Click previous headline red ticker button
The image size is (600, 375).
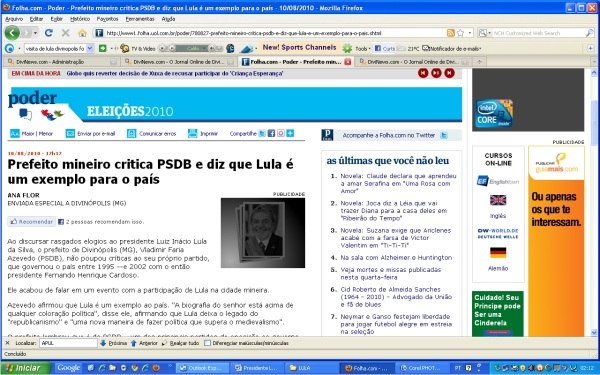[423, 73]
